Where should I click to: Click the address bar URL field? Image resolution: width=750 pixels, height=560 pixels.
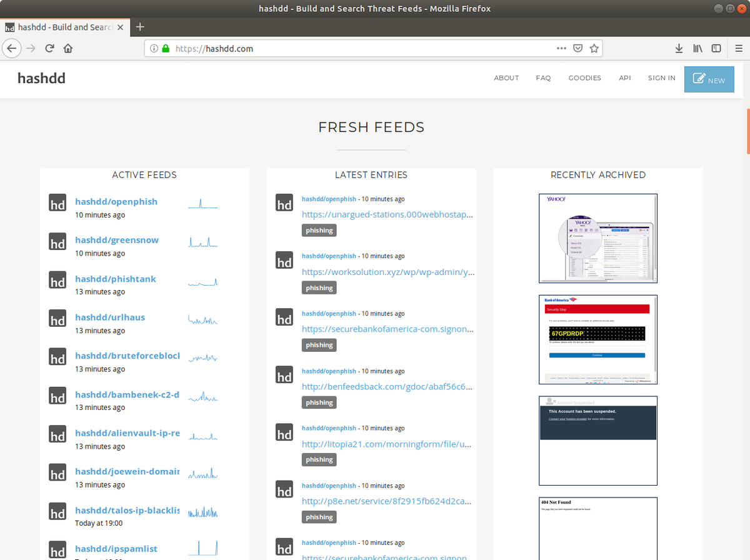362,48
